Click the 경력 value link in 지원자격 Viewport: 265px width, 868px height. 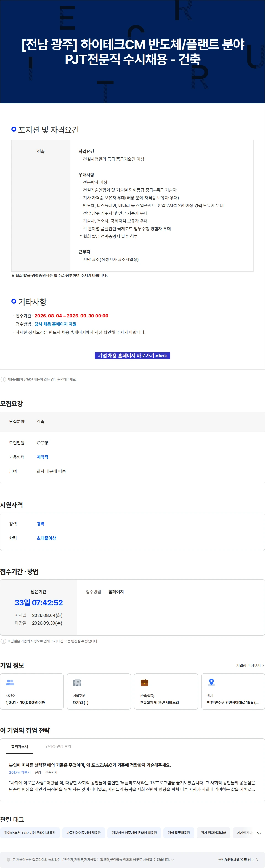pos(41,524)
